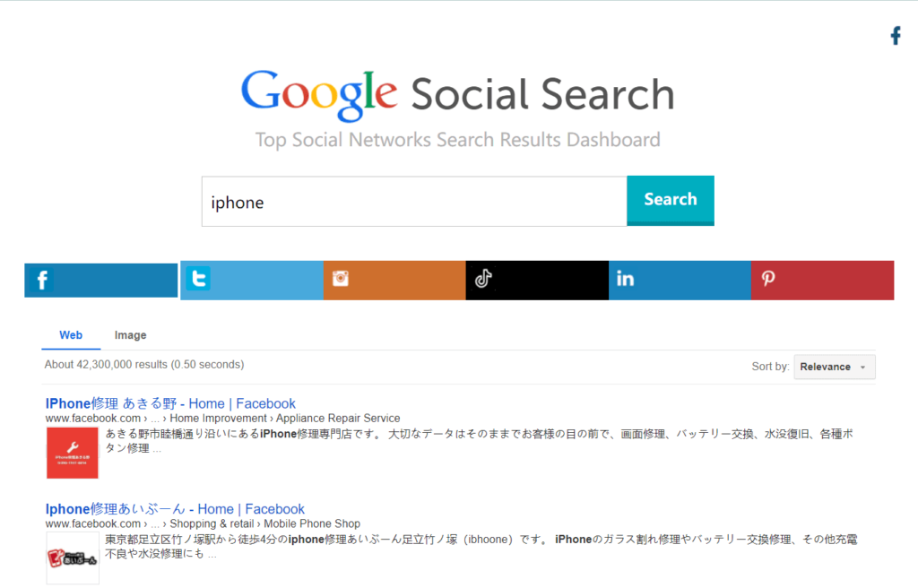Click the Google Social Search logo
Screen dimensions: 918x588
pyautogui.click(x=458, y=95)
